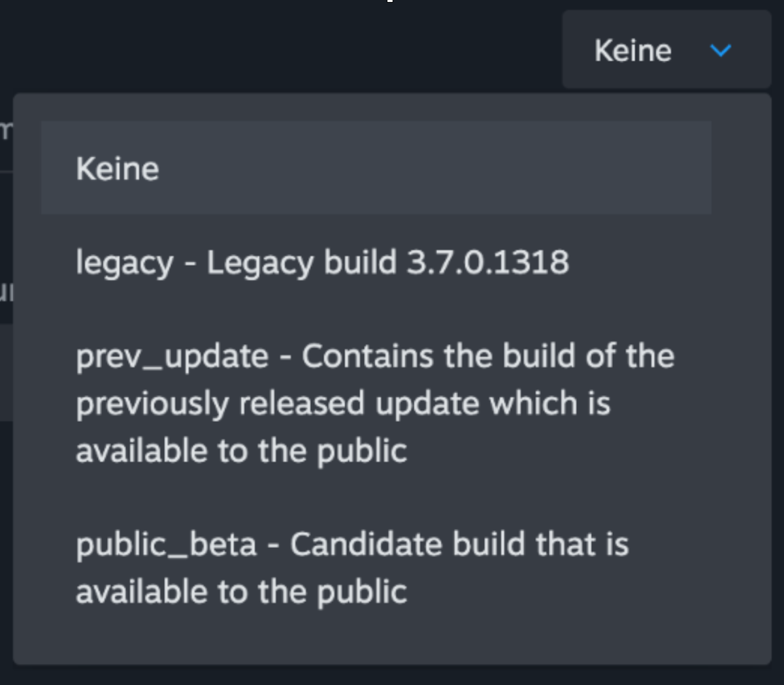Select the Legacy build entry

point(323,263)
